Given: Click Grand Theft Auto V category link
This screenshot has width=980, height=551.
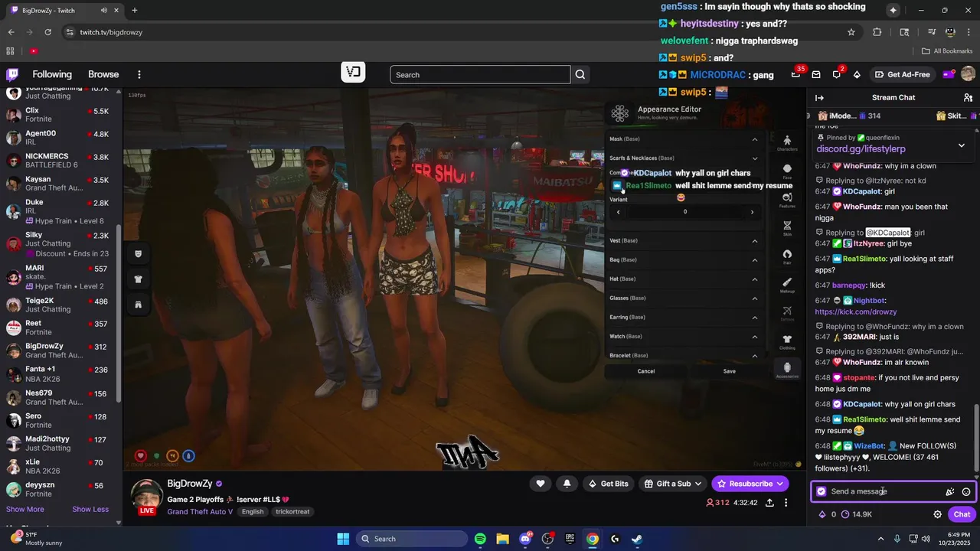Looking at the screenshot, I should pyautogui.click(x=200, y=511).
